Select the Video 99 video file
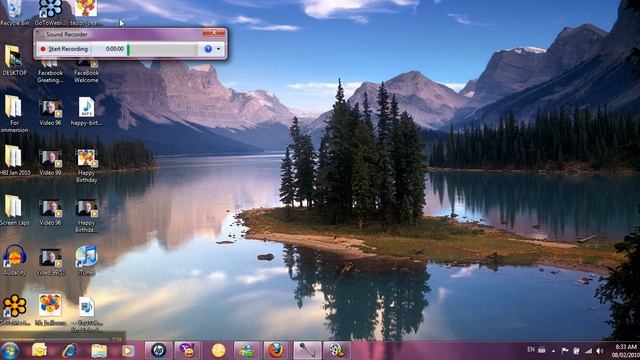This screenshot has width=640, height=360. pyautogui.click(x=50, y=162)
